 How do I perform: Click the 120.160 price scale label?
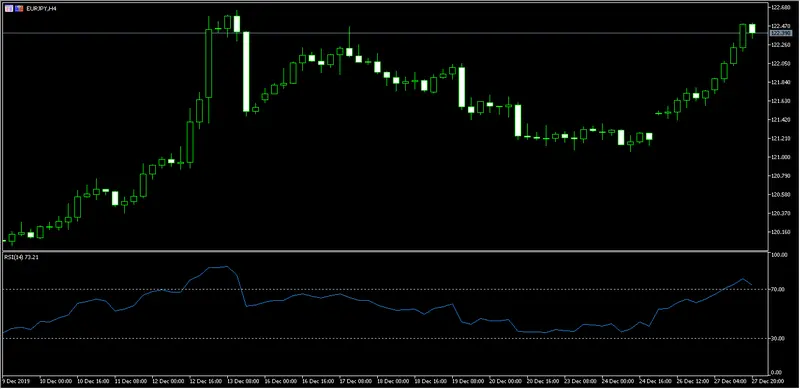[x=779, y=232]
